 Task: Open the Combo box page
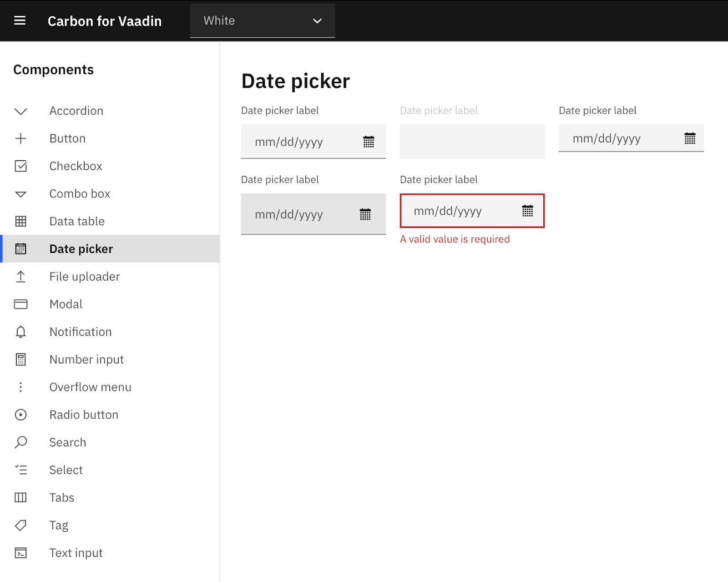[x=80, y=194]
